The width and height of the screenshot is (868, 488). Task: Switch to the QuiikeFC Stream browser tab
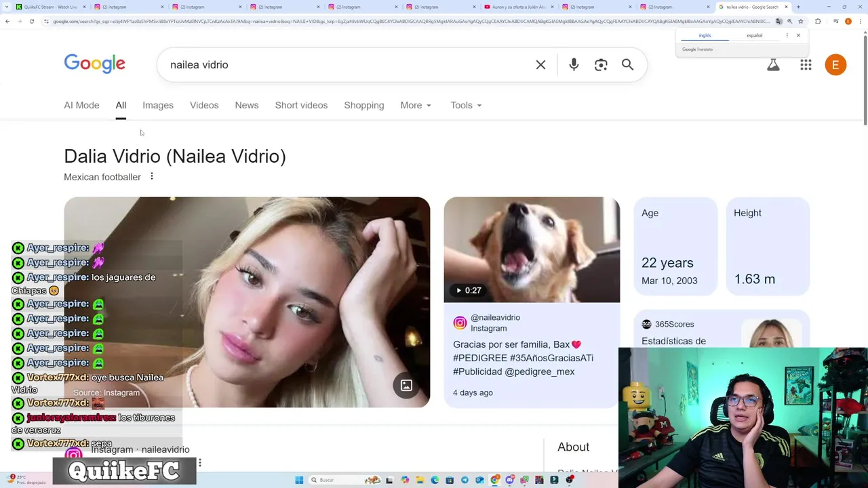point(51,7)
